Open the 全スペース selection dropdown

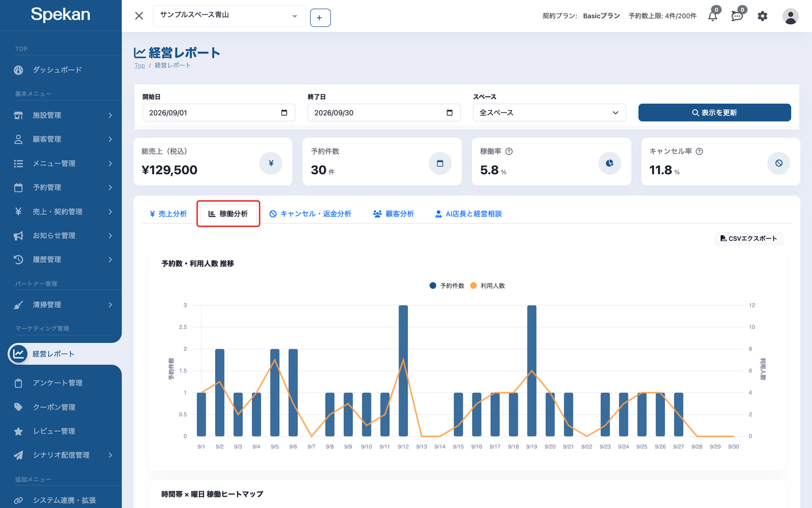click(549, 113)
